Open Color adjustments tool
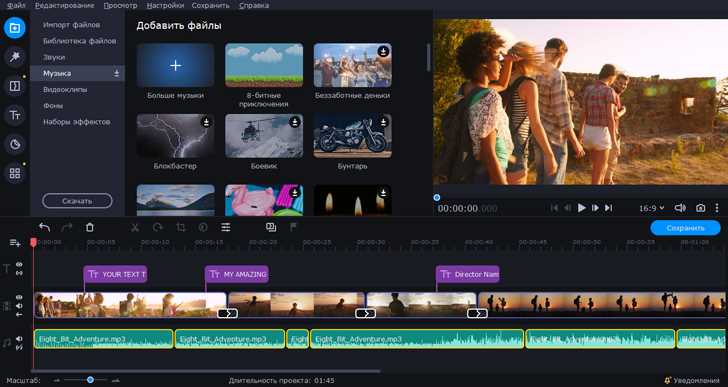The height and width of the screenshot is (387, 728). point(203,227)
